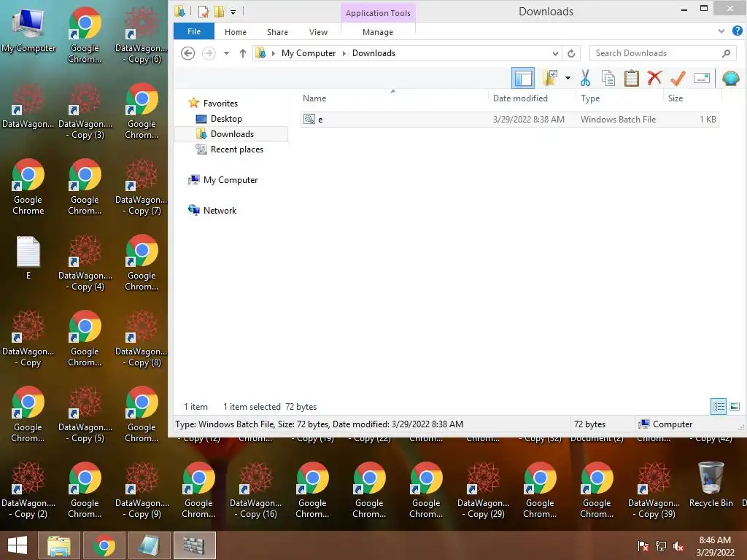Copy the selected file using the toolbar icon
The height and width of the screenshot is (560, 747).
click(x=608, y=78)
